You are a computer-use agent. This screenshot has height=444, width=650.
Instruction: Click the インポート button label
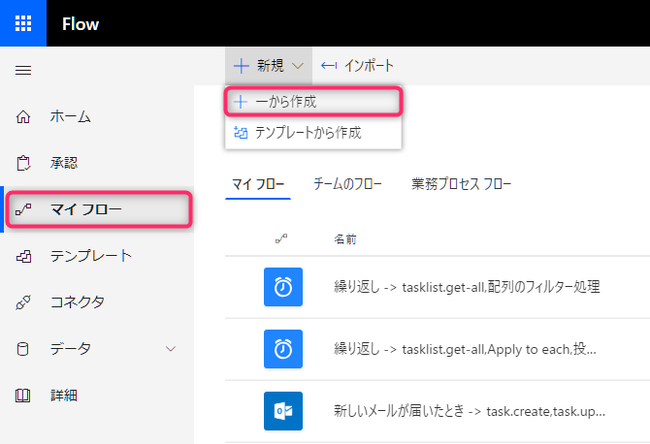(x=369, y=66)
